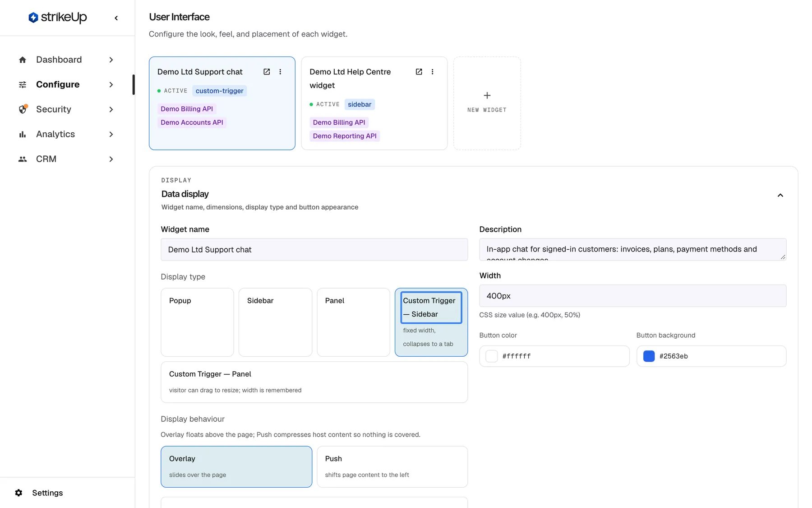Click the Demo Reporting API tag
The image size is (812, 508).
[345, 136]
